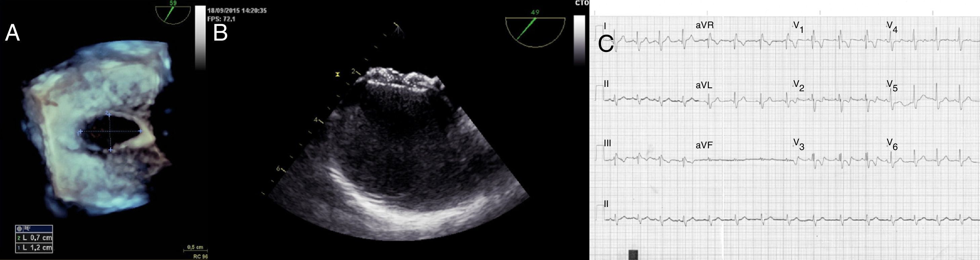Click the depth marker labeled 4
The height and width of the screenshot is (260, 980).
(x=316, y=120)
